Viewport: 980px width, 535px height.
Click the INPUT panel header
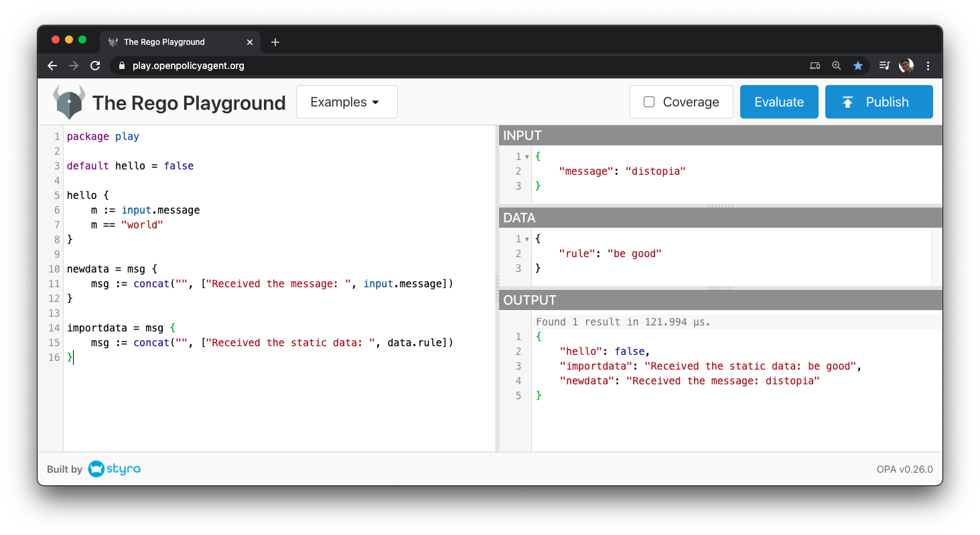click(721, 135)
